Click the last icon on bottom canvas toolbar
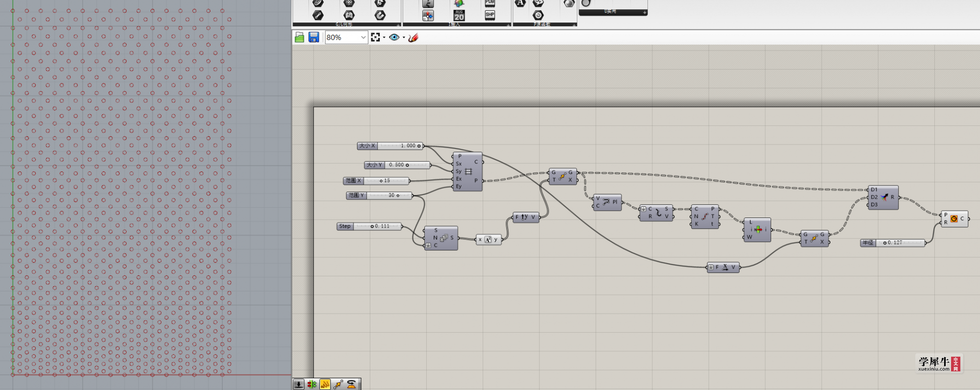980x390 pixels. coord(352,385)
